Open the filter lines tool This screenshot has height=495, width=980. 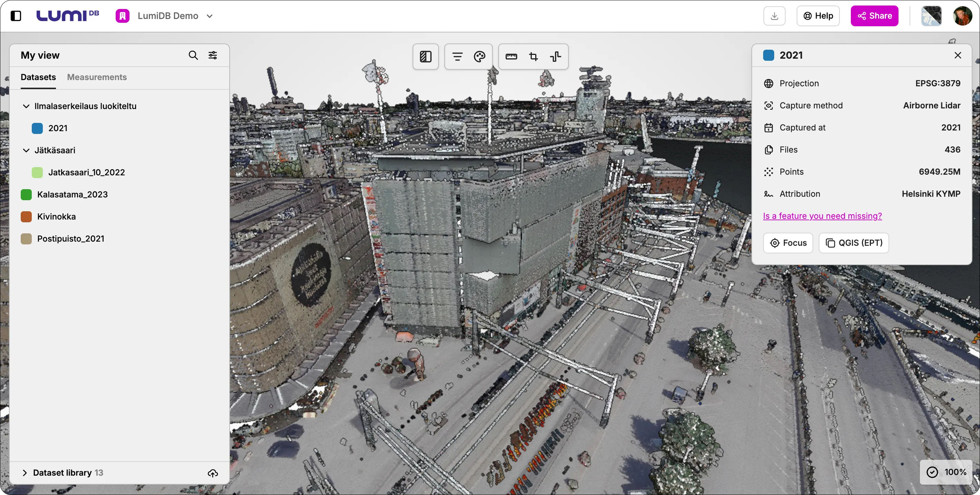457,57
